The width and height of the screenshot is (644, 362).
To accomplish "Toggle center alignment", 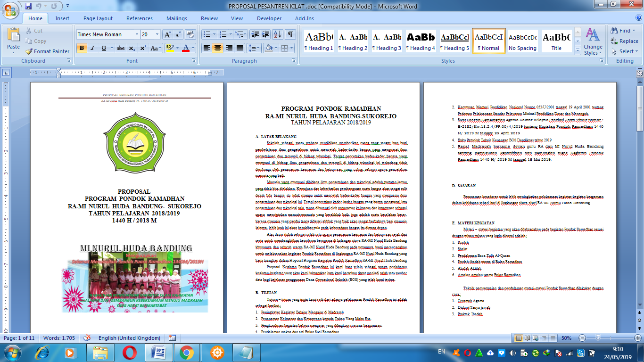I will click(217, 48).
